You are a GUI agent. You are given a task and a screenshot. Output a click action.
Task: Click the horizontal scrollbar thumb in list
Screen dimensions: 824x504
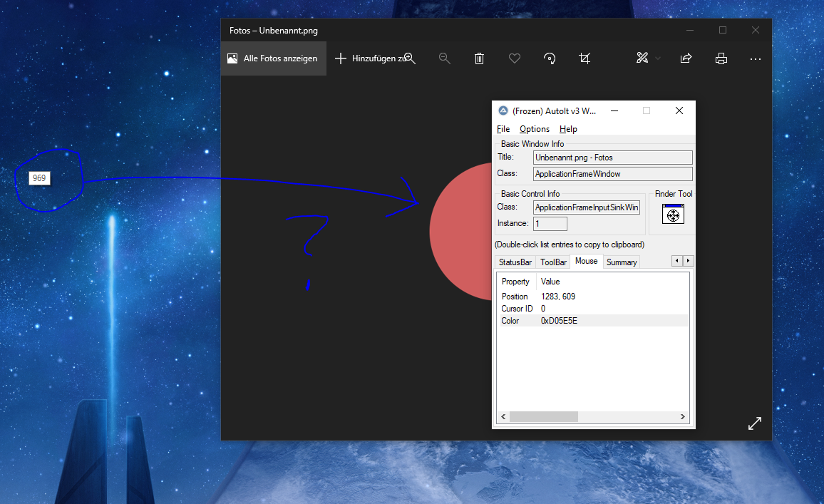(544, 417)
